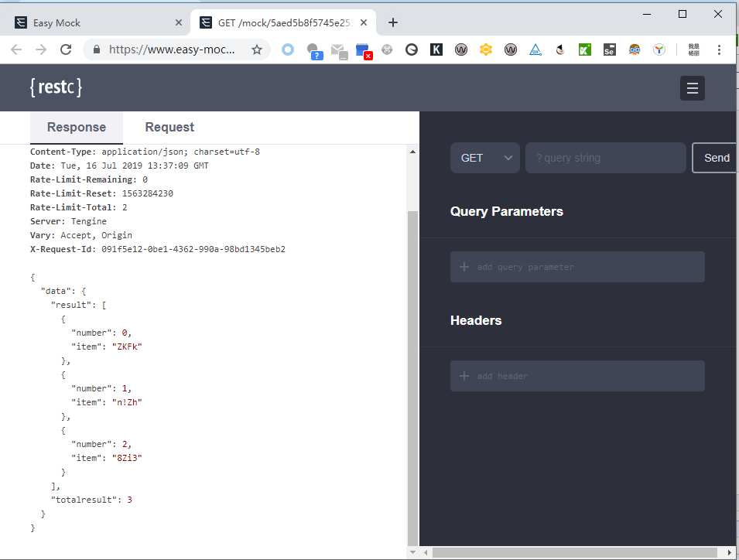
Task: Click the query string input field
Action: [x=606, y=158]
